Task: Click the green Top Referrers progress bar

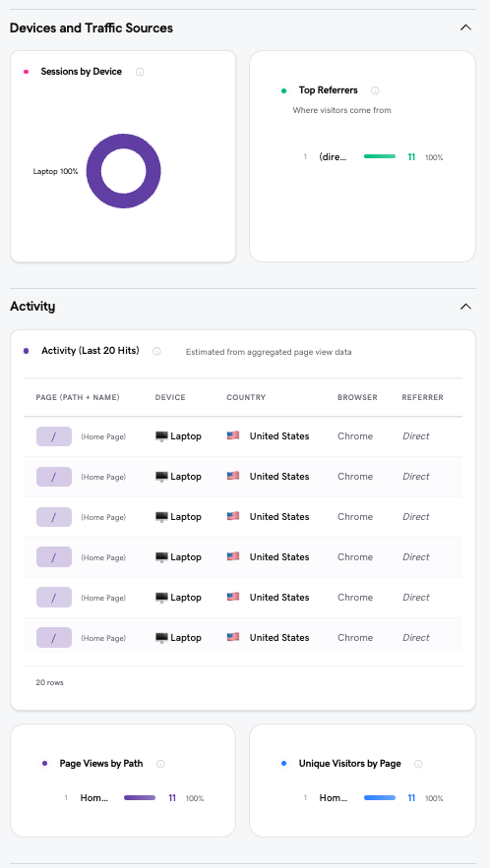Action: click(x=380, y=156)
